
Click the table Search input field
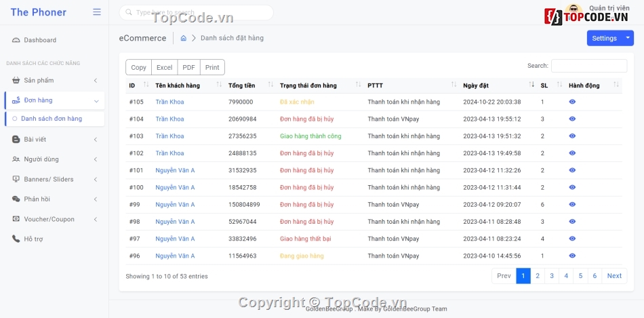(588, 66)
